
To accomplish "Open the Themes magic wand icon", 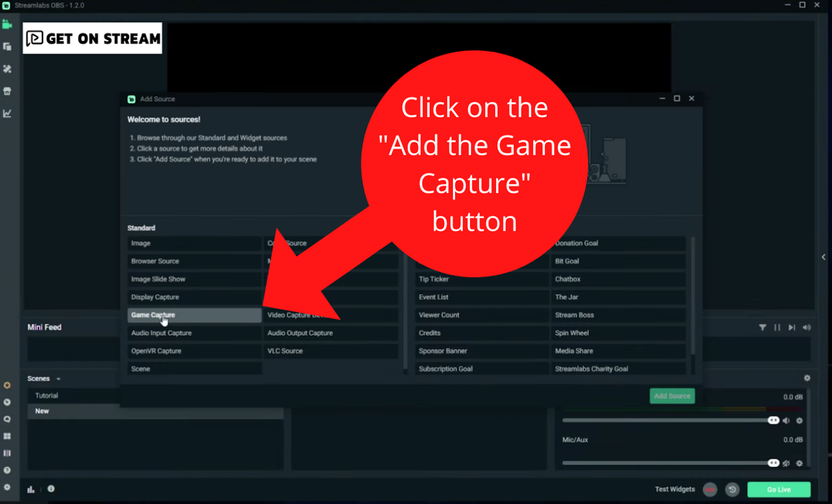I will [7, 69].
